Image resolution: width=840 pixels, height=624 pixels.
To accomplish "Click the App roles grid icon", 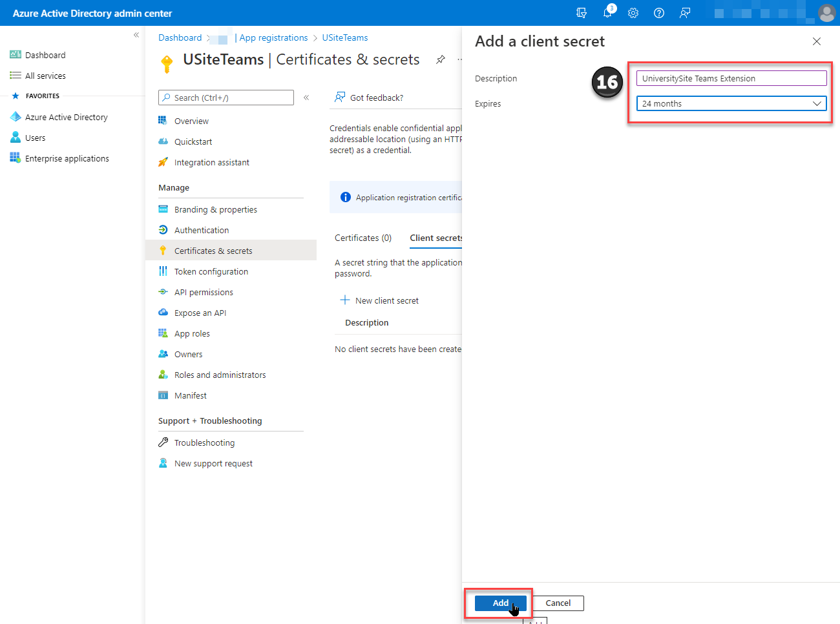I will click(163, 333).
